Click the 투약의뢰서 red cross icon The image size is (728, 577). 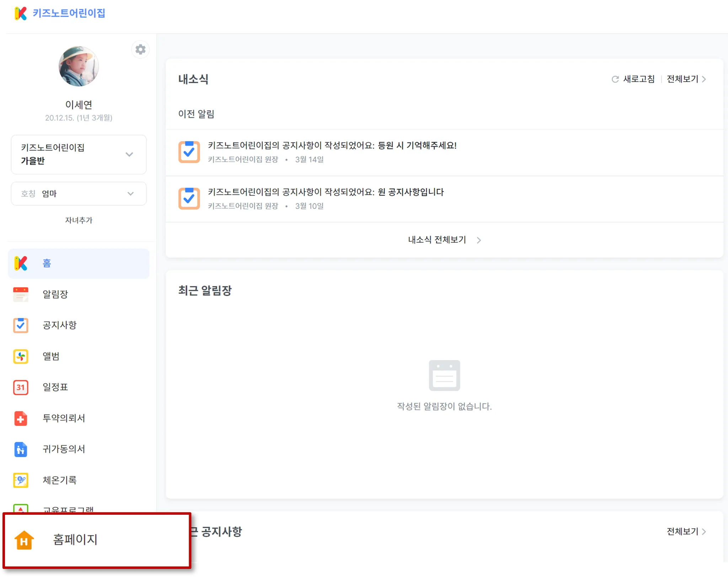point(21,418)
